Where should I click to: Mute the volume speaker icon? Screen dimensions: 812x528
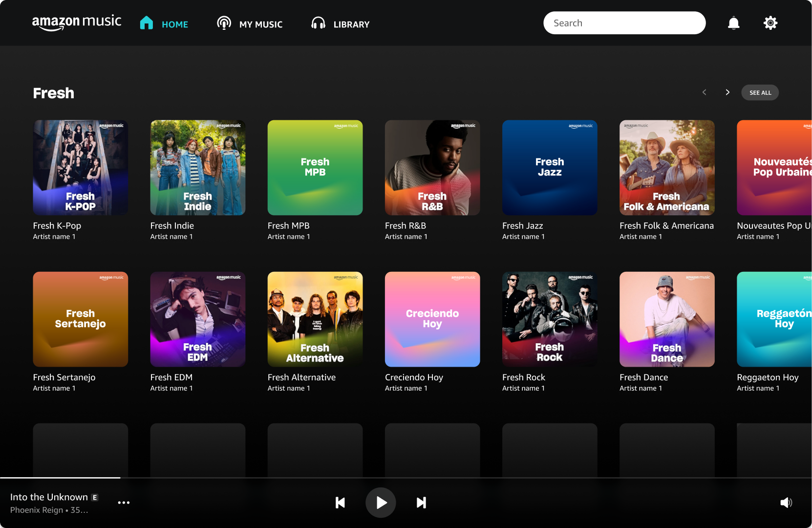click(x=786, y=503)
